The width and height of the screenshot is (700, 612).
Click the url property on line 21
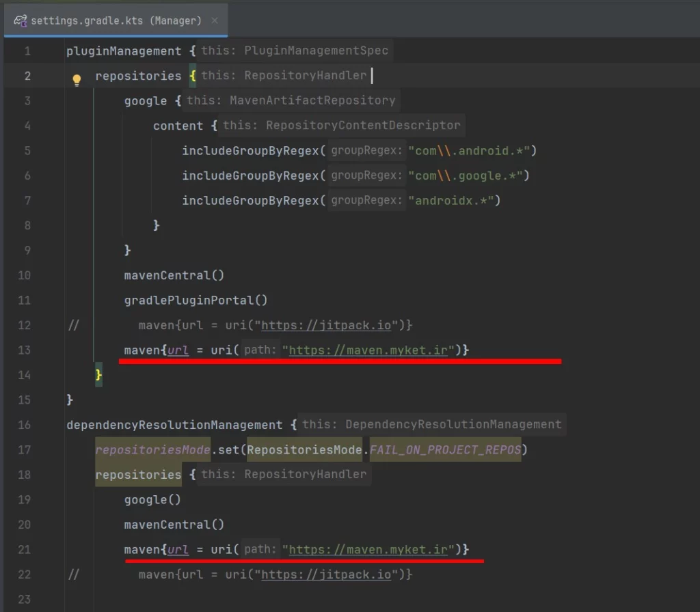coord(178,550)
